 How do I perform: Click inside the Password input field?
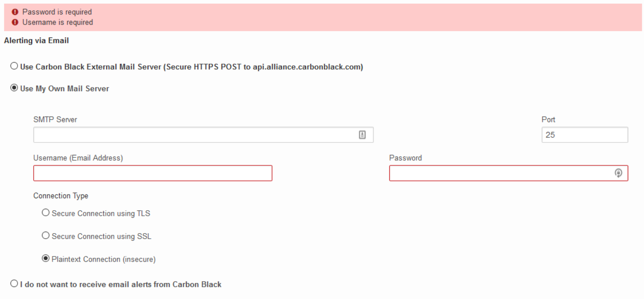click(x=500, y=173)
